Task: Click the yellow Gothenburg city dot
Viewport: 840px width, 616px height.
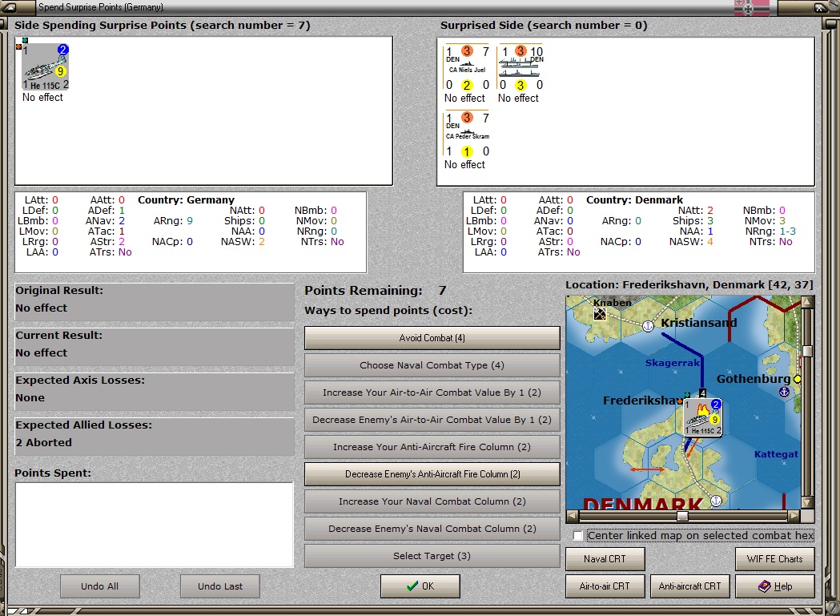Action: coord(797,379)
